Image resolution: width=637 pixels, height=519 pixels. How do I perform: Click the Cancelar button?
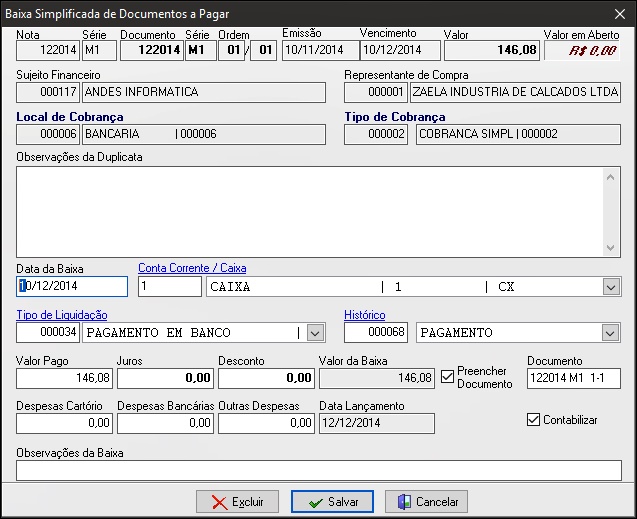tap(427, 502)
